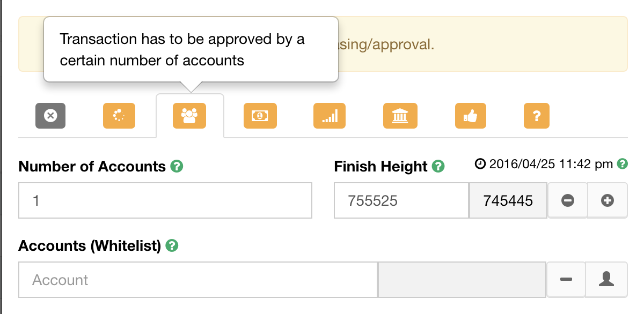Remove whitelist account with minus button
Viewport: 644px width, 314px height.
pyautogui.click(x=566, y=280)
